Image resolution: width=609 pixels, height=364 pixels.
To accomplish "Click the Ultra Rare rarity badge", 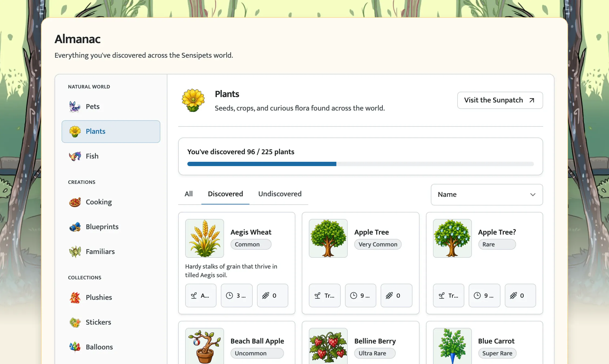I will pyautogui.click(x=375, y=353).
